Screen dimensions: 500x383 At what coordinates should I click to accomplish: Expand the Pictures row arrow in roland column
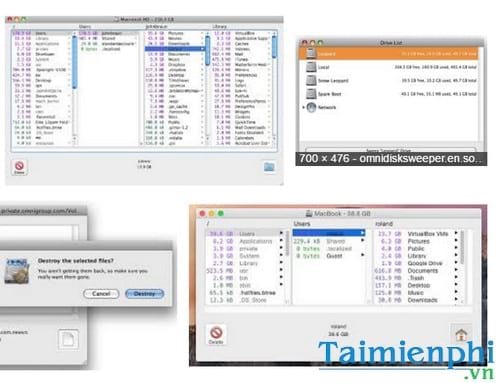[x=456, y=241]
